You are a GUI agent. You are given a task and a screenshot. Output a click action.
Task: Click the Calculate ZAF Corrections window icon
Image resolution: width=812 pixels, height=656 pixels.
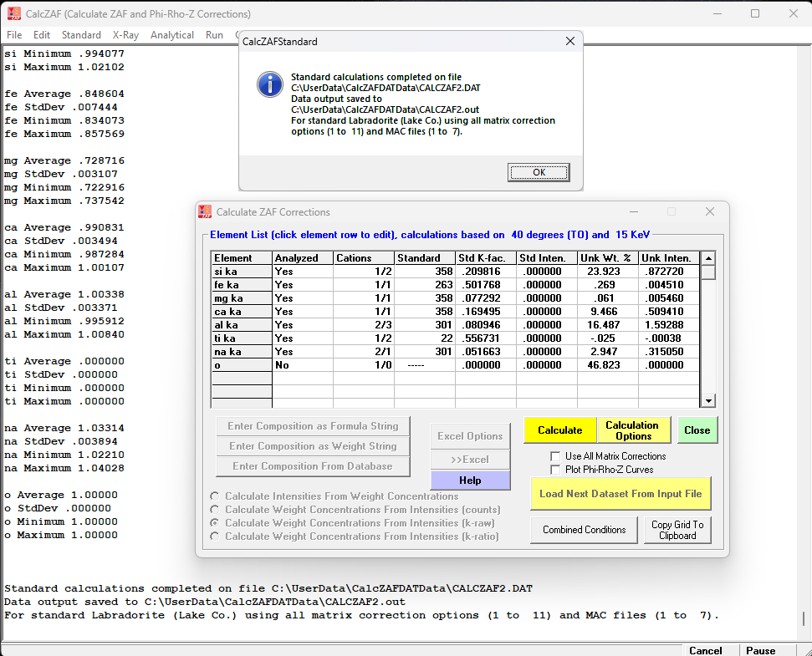point(206,212)
